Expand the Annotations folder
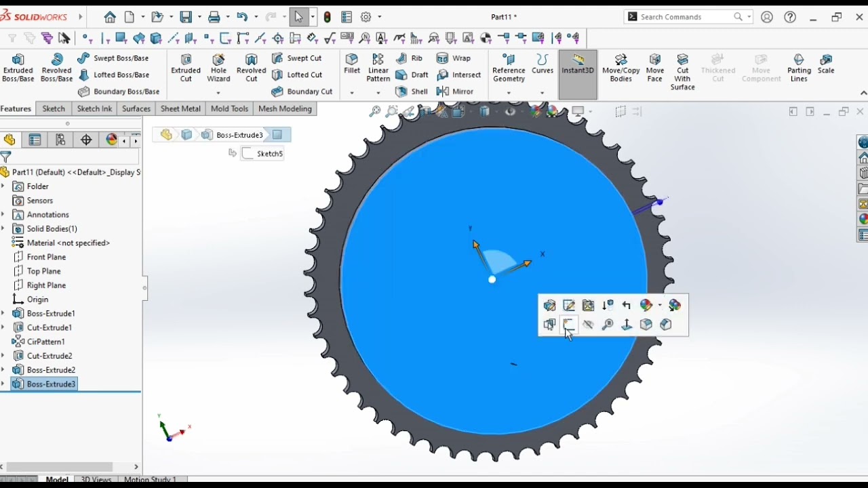Image resolution: width=868 pixels, height=488 pixels. pos(3,214)
